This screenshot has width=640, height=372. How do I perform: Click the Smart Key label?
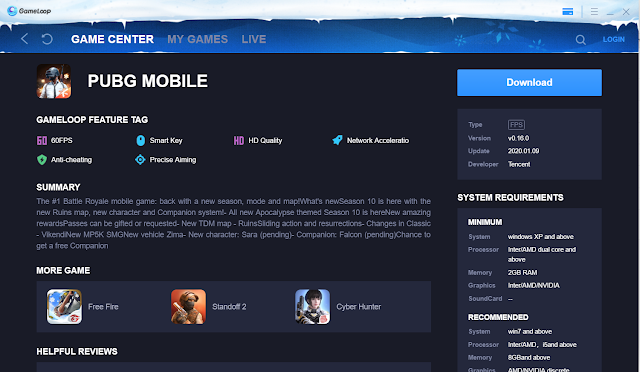166,140
